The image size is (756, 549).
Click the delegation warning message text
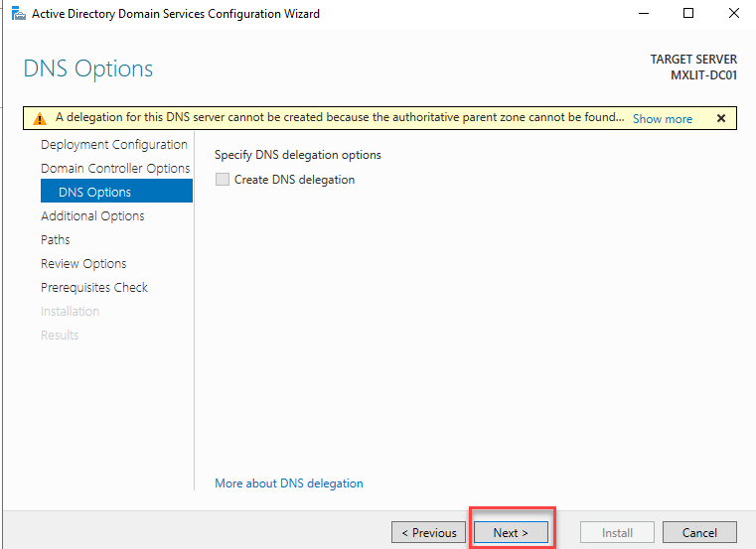pos(338,118)
